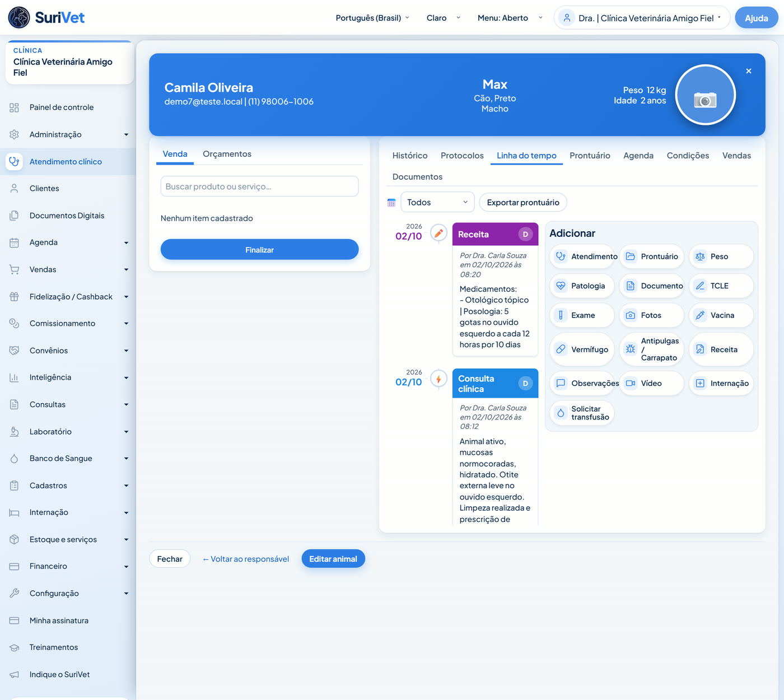Open Documentos Digitais in sidebar
The height and width of the screenshot is (700, 784).
[68, 216]
